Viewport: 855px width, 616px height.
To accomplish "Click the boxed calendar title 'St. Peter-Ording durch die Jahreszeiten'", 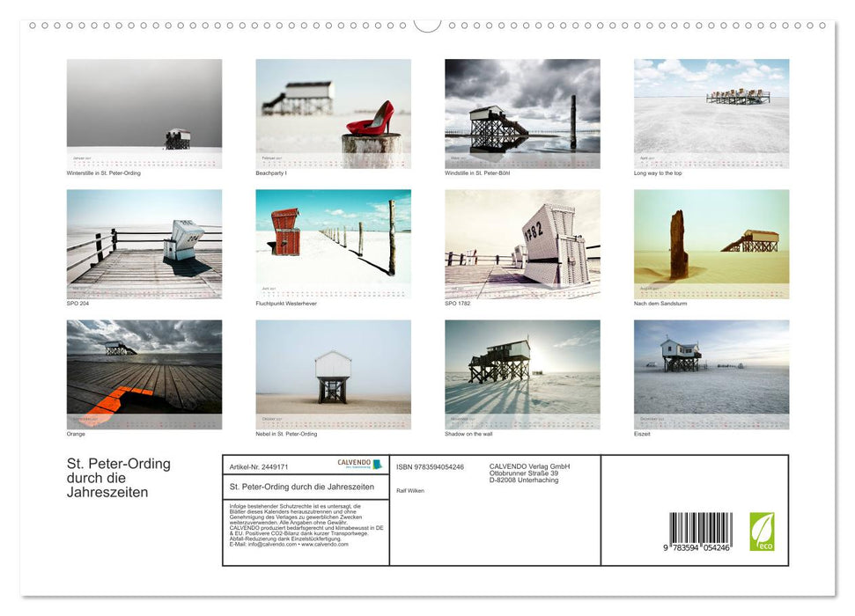I will [301, 487].
